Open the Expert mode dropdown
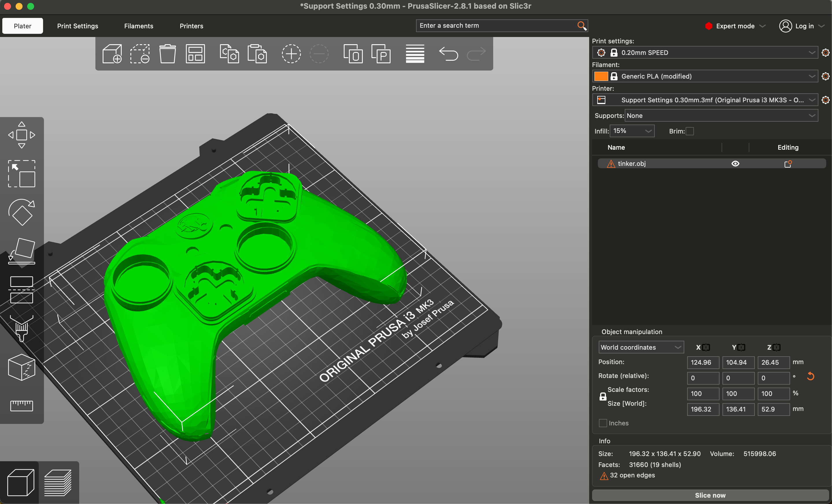 (735, 26)
